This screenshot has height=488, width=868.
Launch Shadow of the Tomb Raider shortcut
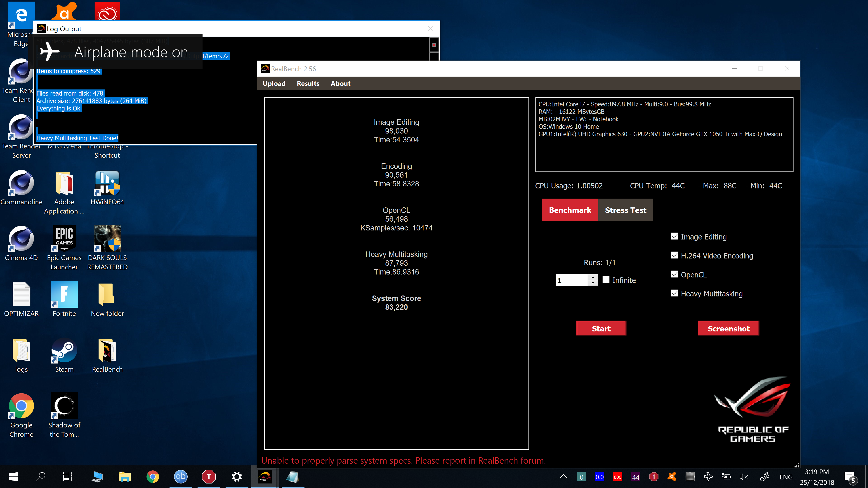pyautogui.click(x=64, y=415)
